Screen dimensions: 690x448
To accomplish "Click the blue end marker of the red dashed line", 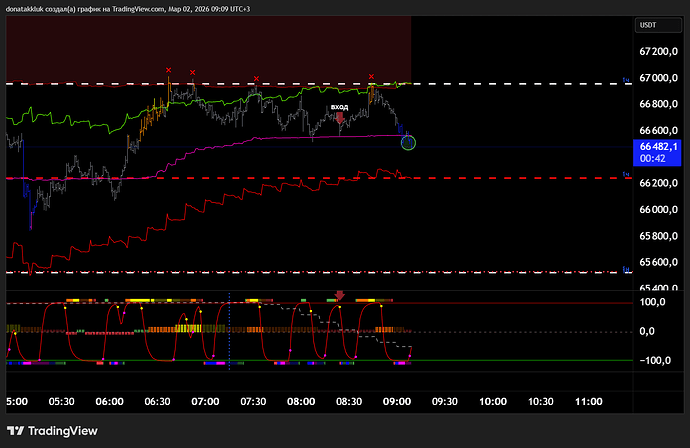I will [627, 175].
